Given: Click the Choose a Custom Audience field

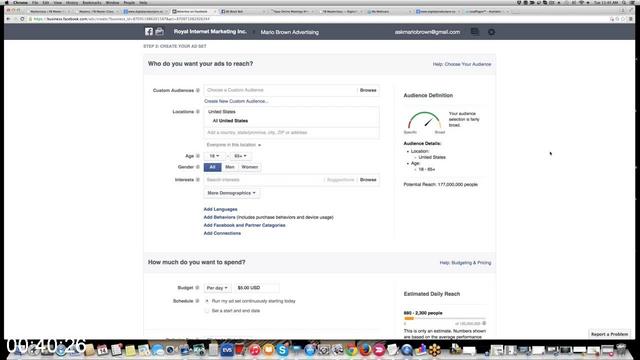Looking at the screenshot, I should click(x=281, y=90).
